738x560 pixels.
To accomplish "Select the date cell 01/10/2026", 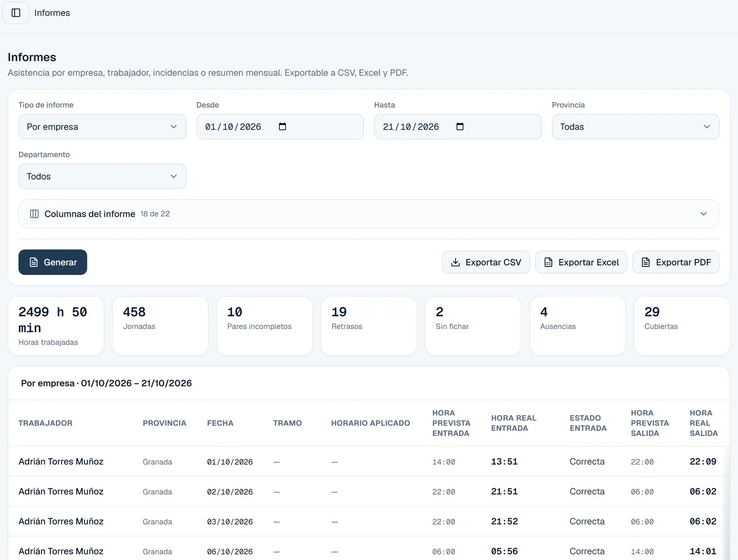I will point(230,462).
